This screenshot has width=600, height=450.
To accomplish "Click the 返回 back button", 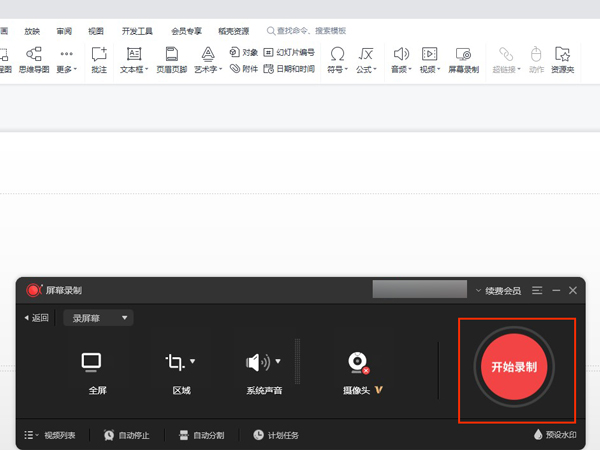I will click(36, 318).
